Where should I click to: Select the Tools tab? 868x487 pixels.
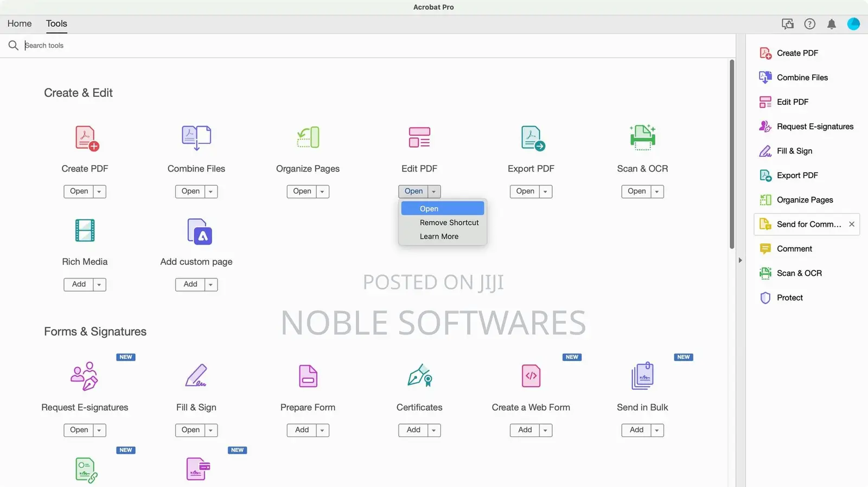[56, 24]
